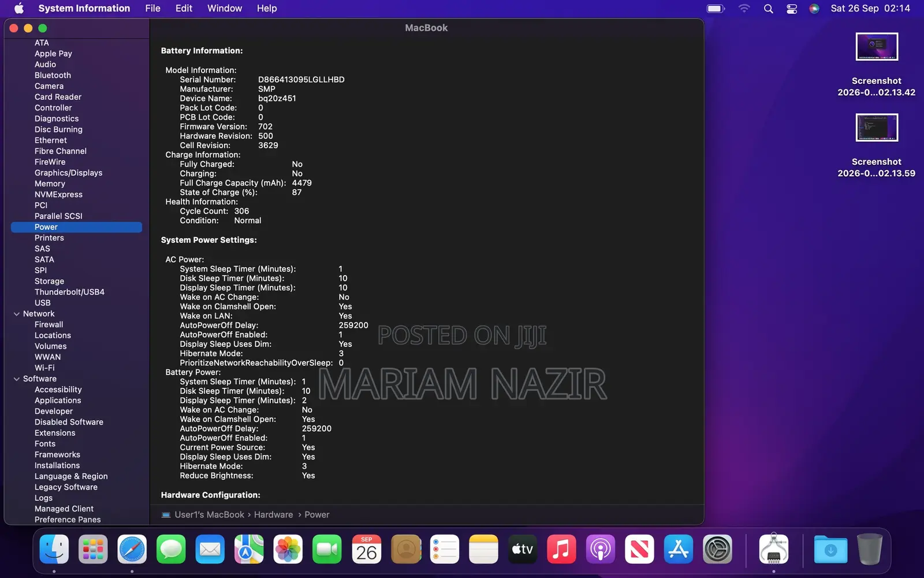Select Apple Pay in the sidebar
924x578 pixels.
[53, 54]
